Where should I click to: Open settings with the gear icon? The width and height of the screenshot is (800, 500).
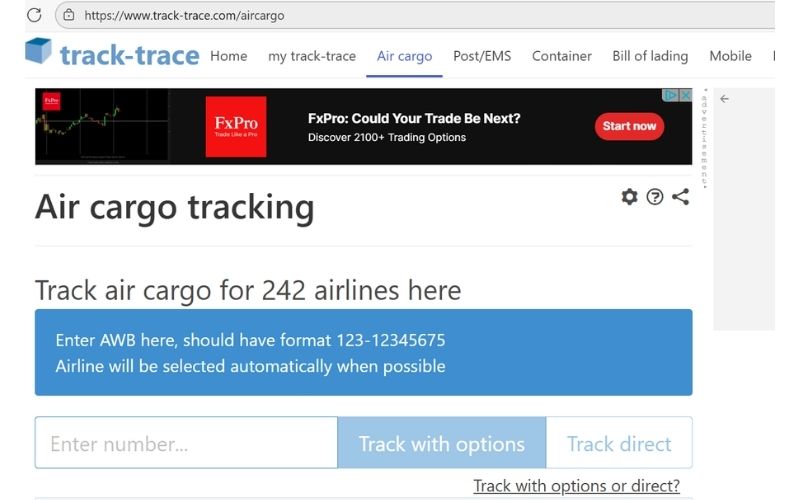coord(630,196)
